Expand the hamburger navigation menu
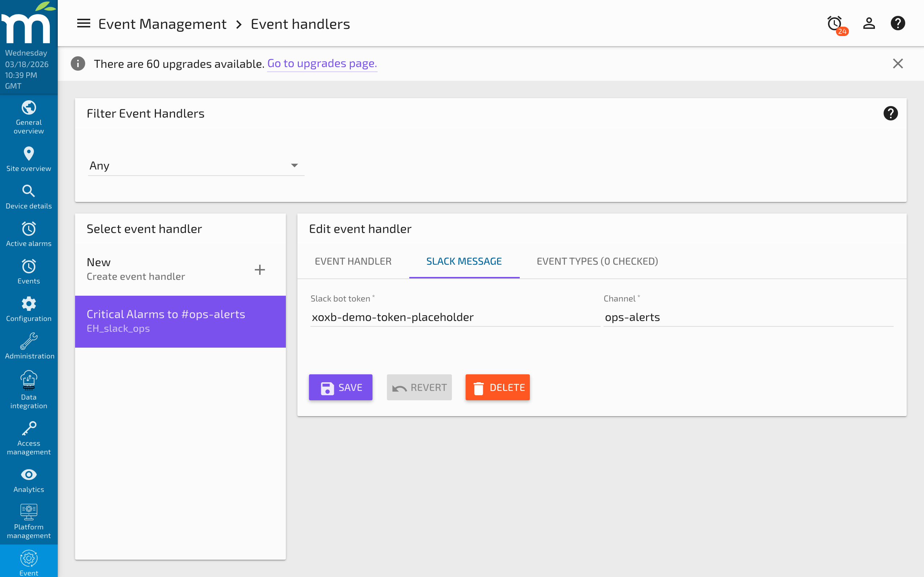This screenshot has width=924, height=577. tap(83, 23)
